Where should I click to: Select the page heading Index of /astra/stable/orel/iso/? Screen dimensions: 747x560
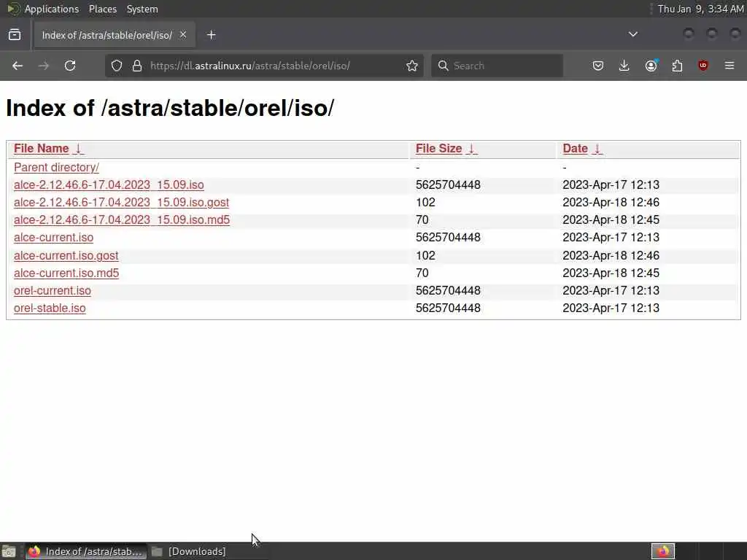170,108
